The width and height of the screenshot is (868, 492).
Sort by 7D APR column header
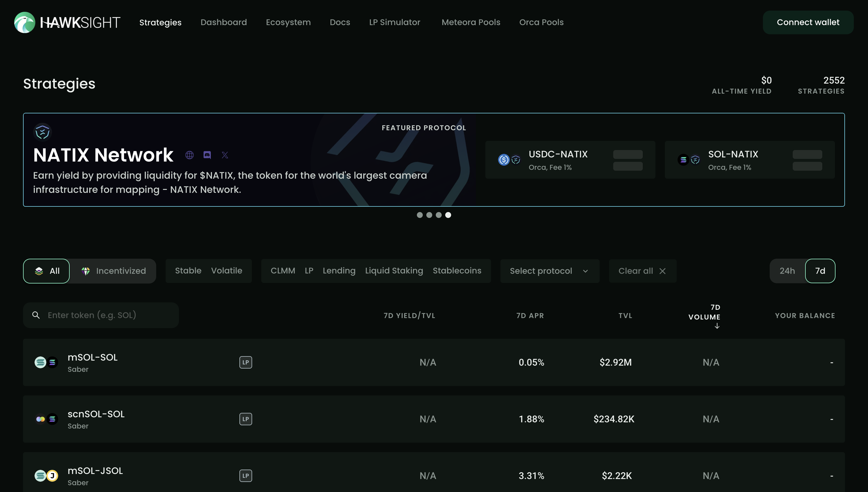coord(530,316)
